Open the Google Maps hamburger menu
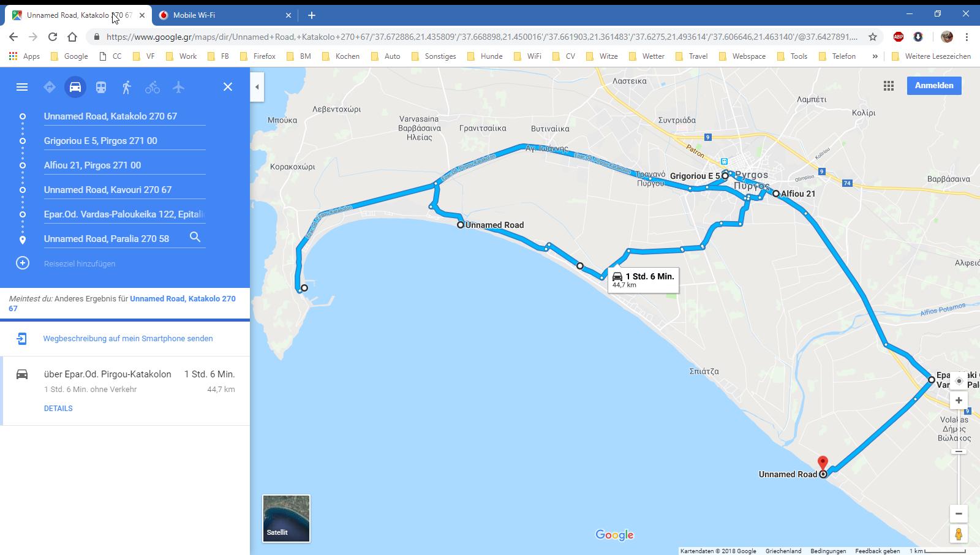Viewport: 980px width, 555px height. coord(22,87)
